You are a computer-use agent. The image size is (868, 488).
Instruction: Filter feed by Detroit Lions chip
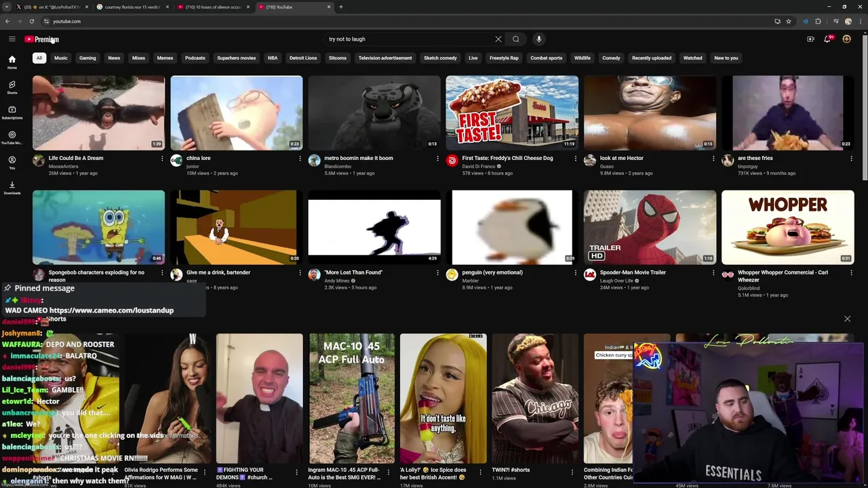[x=303, y=58]
